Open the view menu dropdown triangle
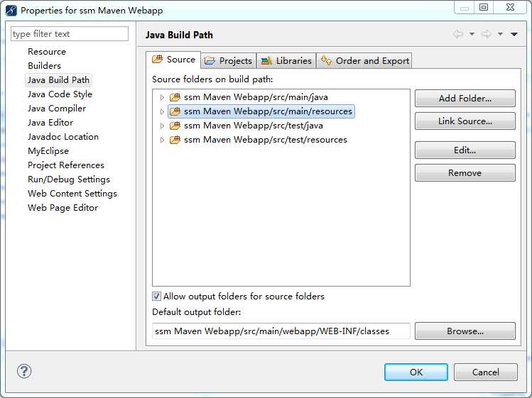532x398 pixels. [x=514, y=34]
